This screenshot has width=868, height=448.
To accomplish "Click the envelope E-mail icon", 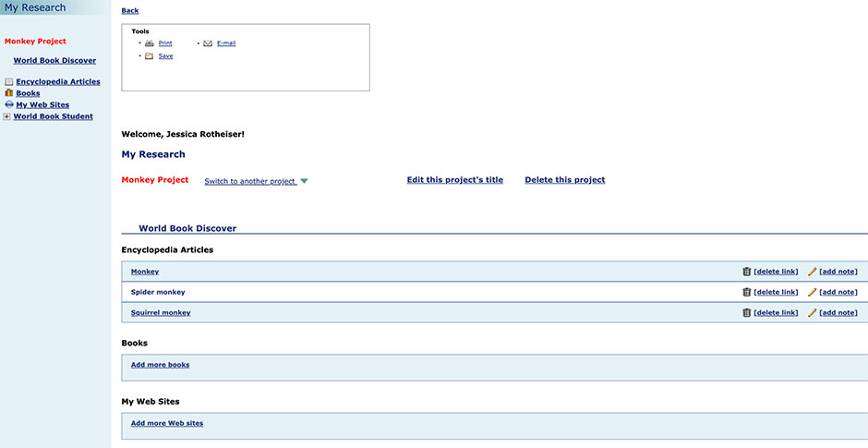I will point(208,43).
